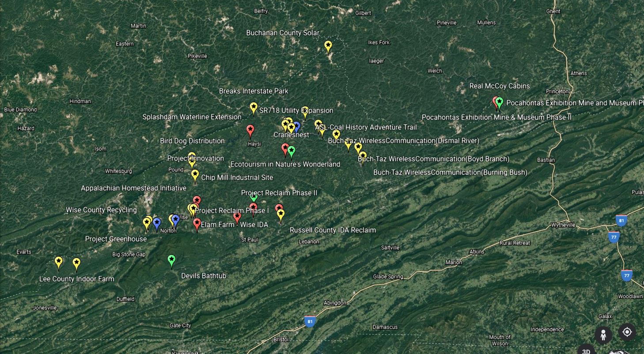The width and height of the screenshot is (644, 354).
Task: Select the Splashdam Waterline Extension label
Action: (192, 117)
